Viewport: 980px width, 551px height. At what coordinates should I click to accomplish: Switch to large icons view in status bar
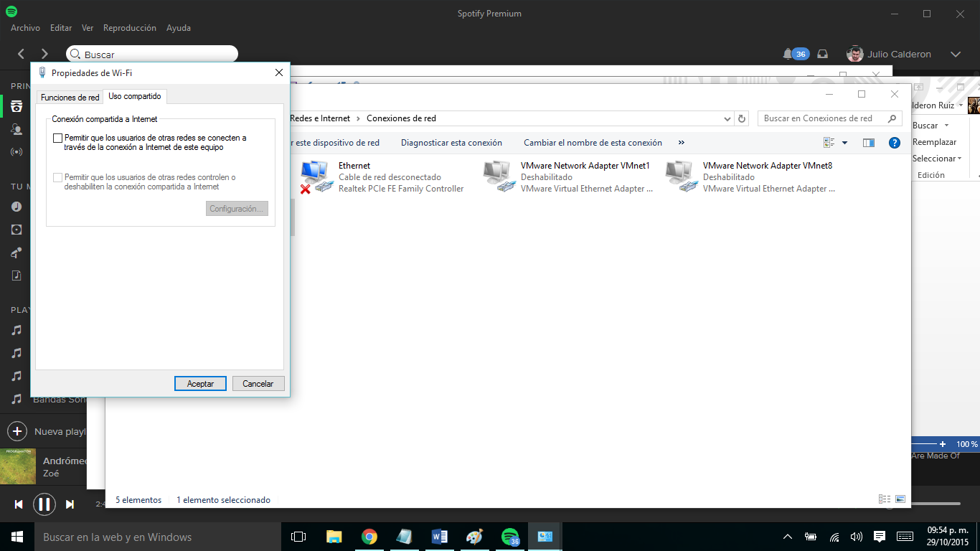tap(900, 499)
